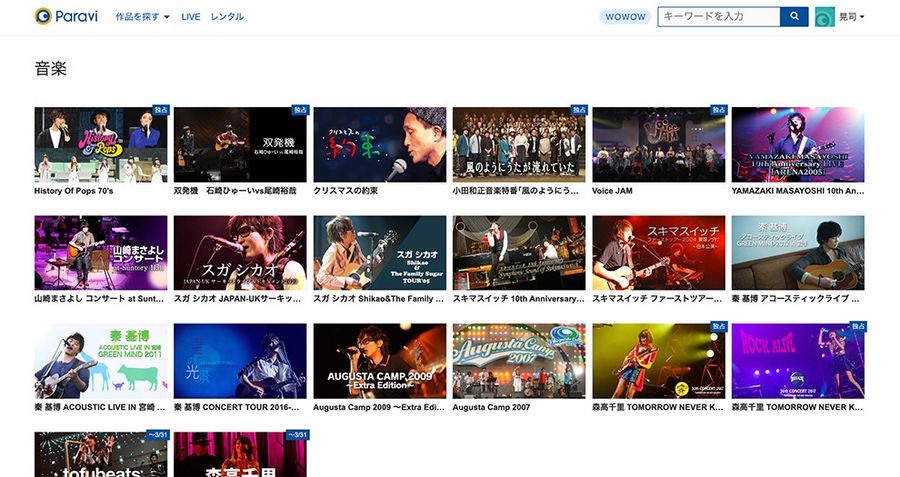The width and height of the screenshot is (900, 477).
Task: Open the 晃司 account dropdown
Action: pos(852,17)
